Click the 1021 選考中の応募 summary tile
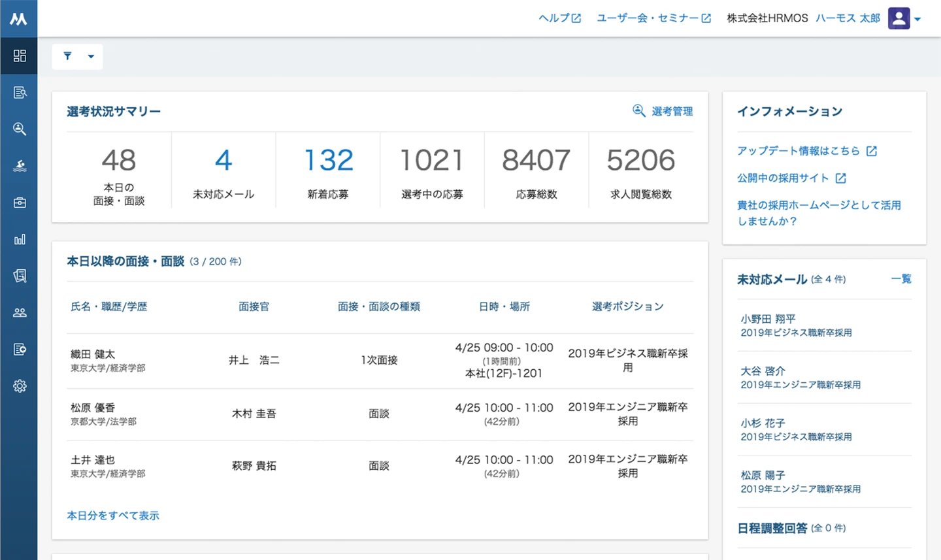Viewport: 941px width, 560px height. [x=432, y=171]
